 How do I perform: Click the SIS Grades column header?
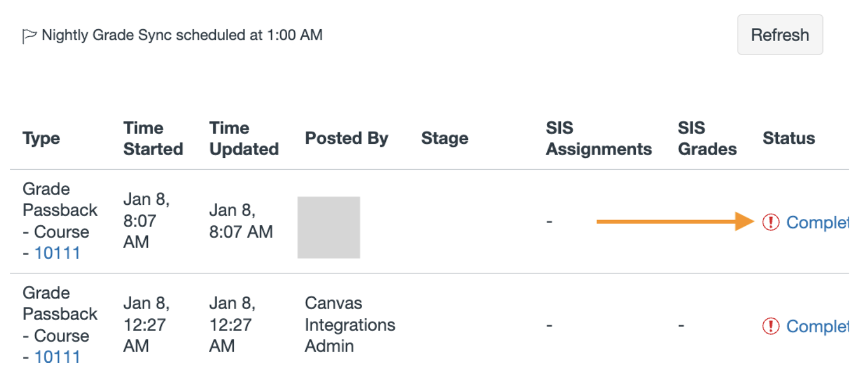(x=707, y=139)
